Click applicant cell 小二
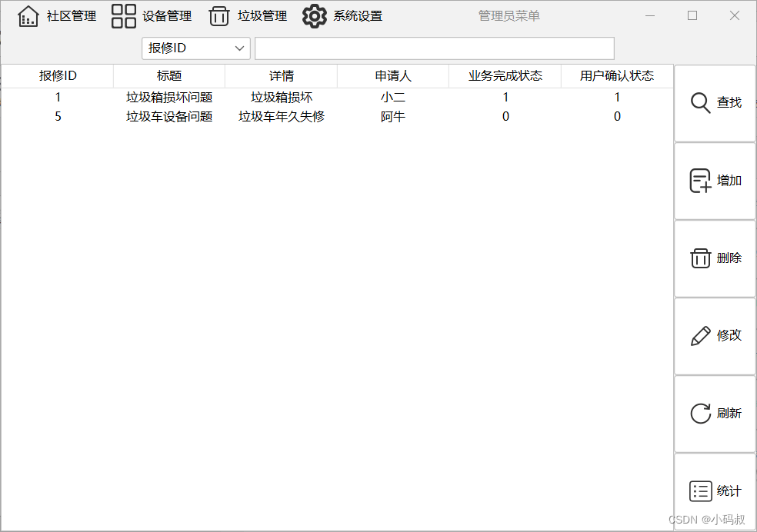Viewport: 757px width, 532px height. [x=393, y=98]
